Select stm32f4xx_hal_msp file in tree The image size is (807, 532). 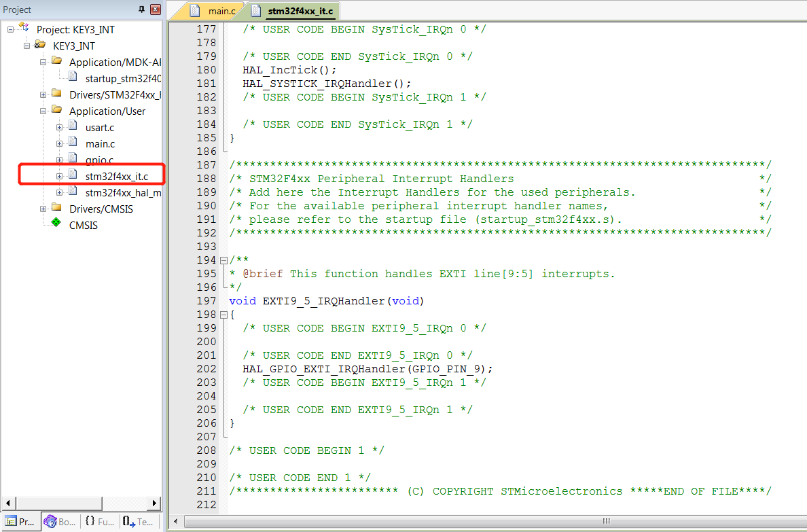coord(123,192)
